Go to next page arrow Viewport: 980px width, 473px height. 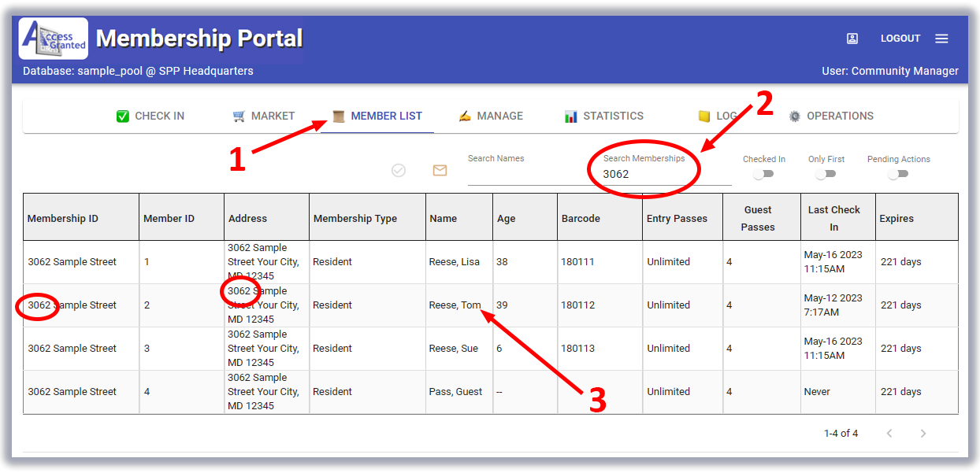(x=923, y=434)
